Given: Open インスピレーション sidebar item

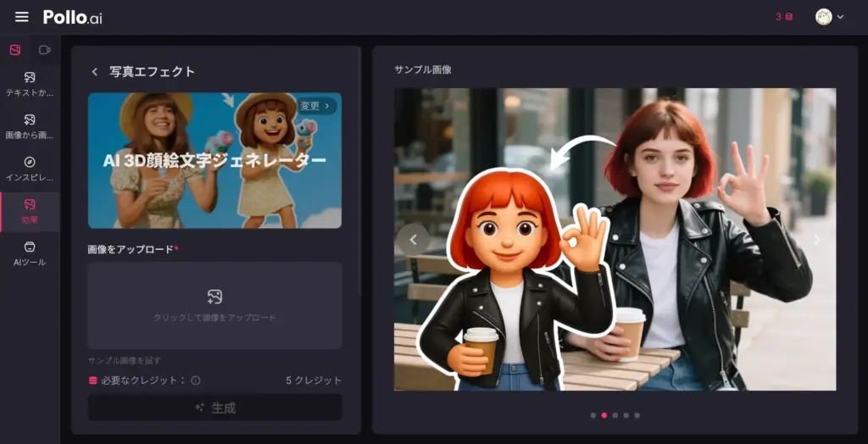Looking at the screenshot, I should (30, 169).
